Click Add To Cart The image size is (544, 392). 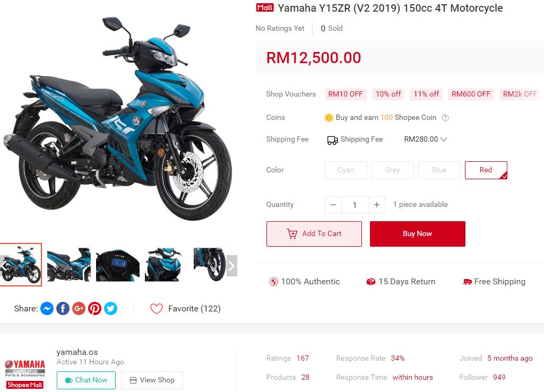pos(314,234)
